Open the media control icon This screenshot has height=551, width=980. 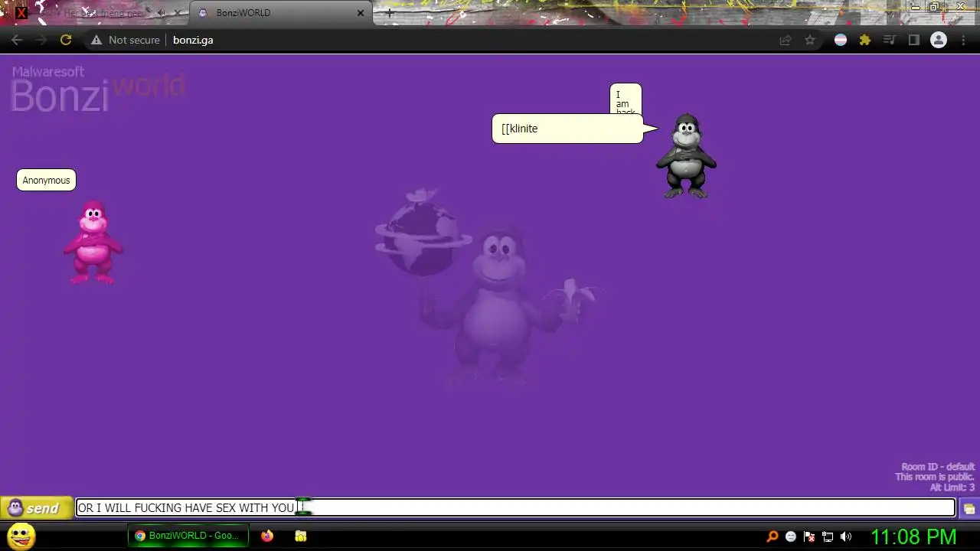[x=890, y=40]
